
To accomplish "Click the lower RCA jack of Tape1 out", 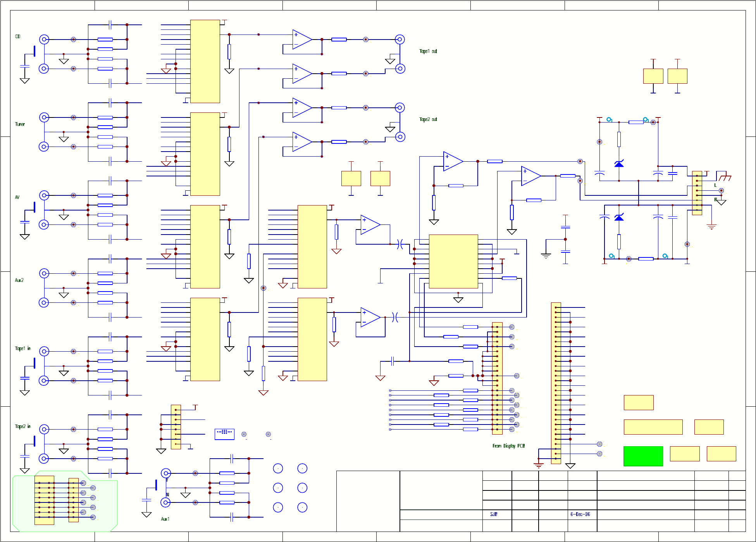I will [400, 69].
